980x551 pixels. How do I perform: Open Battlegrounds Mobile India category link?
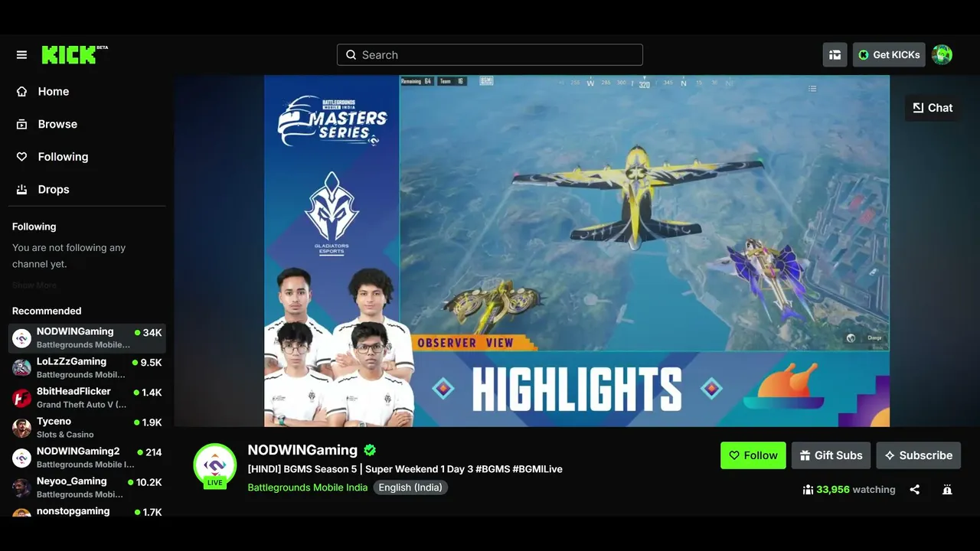308,487
